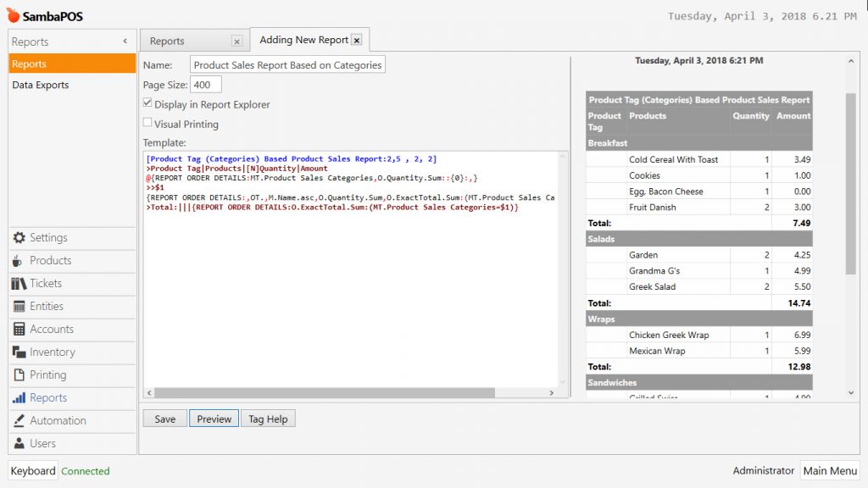Open the Inventory section label

tap(53, 352)
